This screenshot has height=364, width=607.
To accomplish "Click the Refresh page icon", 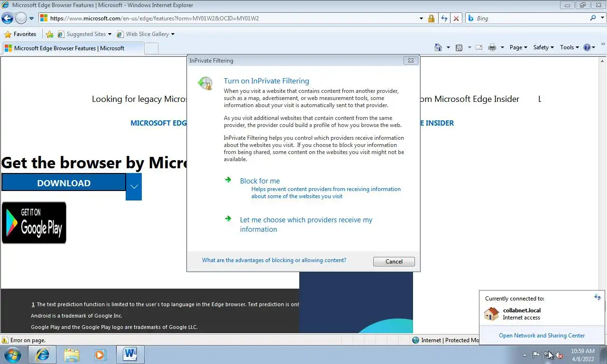I will 444,18.
